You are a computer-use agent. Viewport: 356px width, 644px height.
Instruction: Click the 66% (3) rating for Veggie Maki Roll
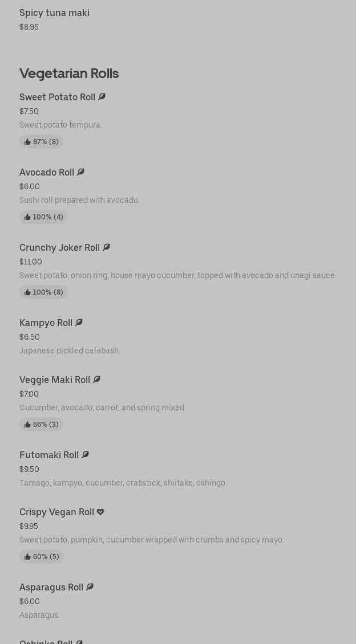(x=41, y=425)
